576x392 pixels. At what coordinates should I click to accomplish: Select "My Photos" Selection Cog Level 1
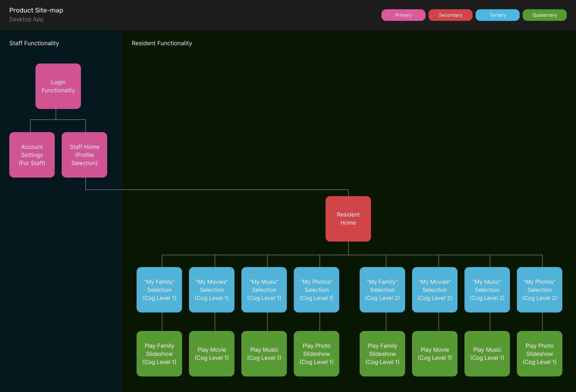tap(316, 290)
